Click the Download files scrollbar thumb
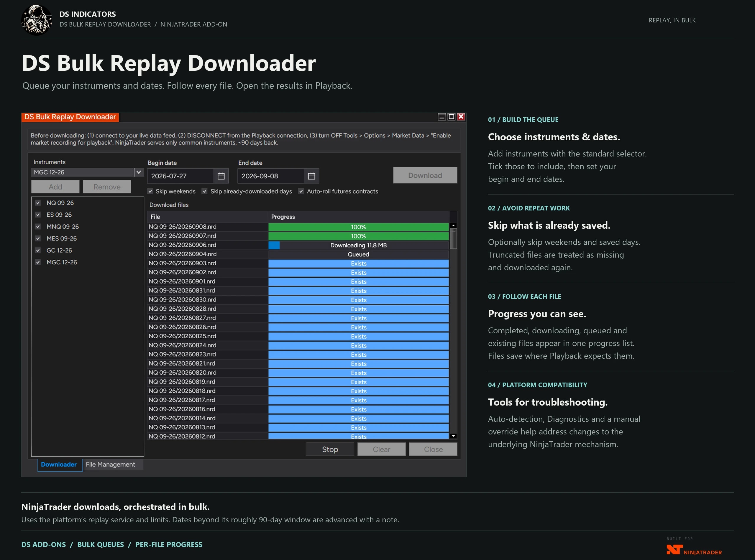755x560 pixels. 453,239
